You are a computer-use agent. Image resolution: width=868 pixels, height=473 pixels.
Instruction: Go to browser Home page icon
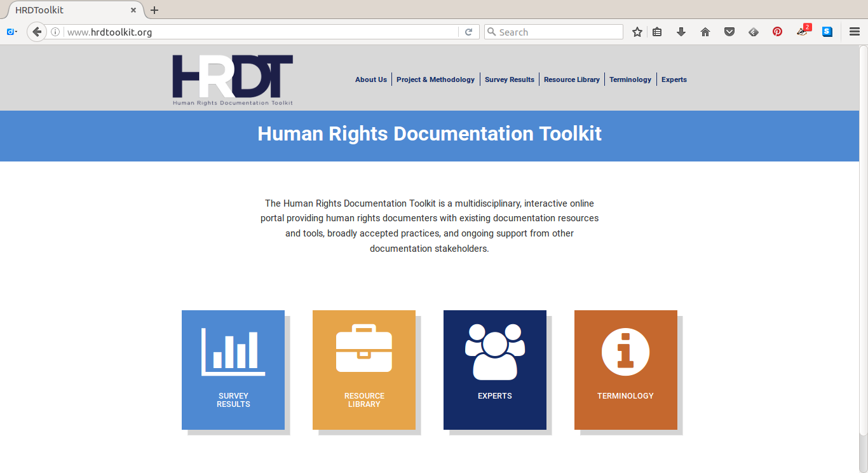(705, 32)
